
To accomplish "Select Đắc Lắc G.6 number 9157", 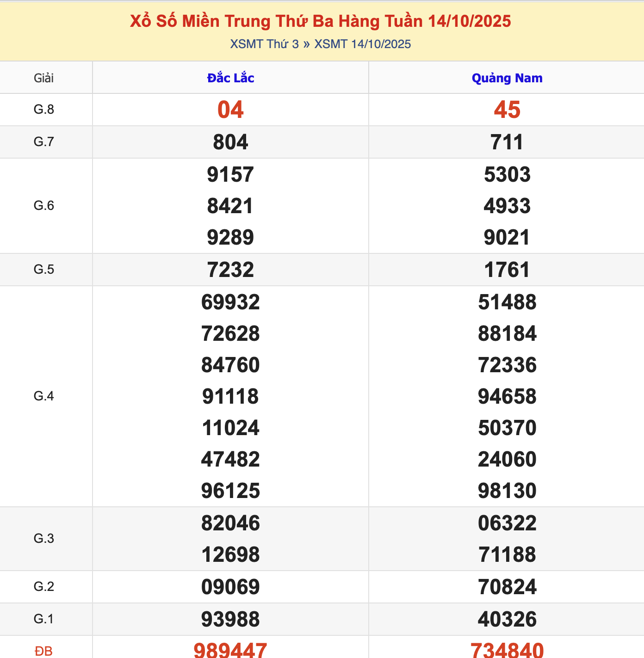I will click(230, 175).
